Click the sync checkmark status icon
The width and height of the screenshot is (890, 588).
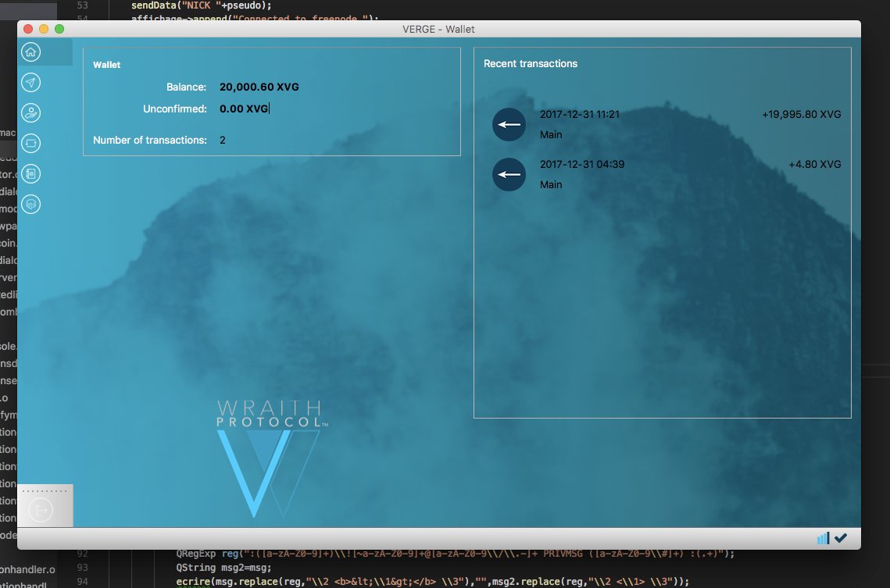pos(841,538)
